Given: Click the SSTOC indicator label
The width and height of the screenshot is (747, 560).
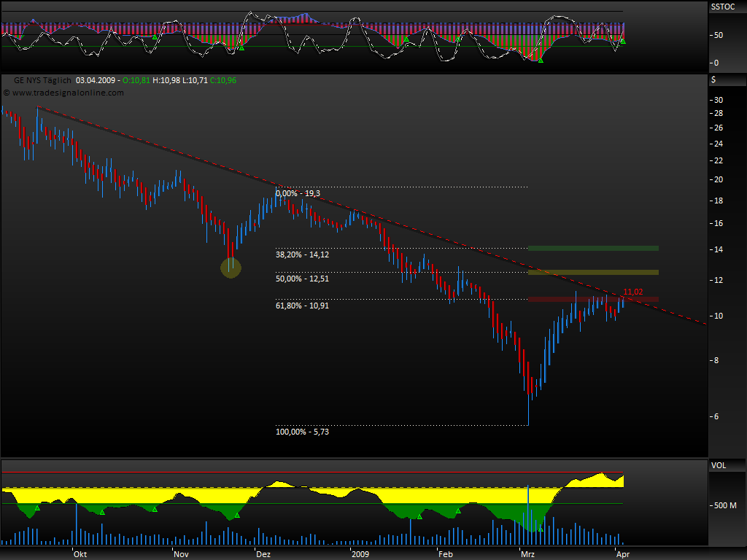Looking at the screenshot, I should [x=723, y=7].
